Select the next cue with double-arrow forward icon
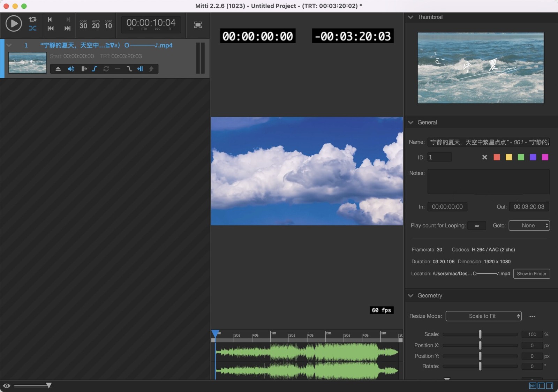 [67, 28]
